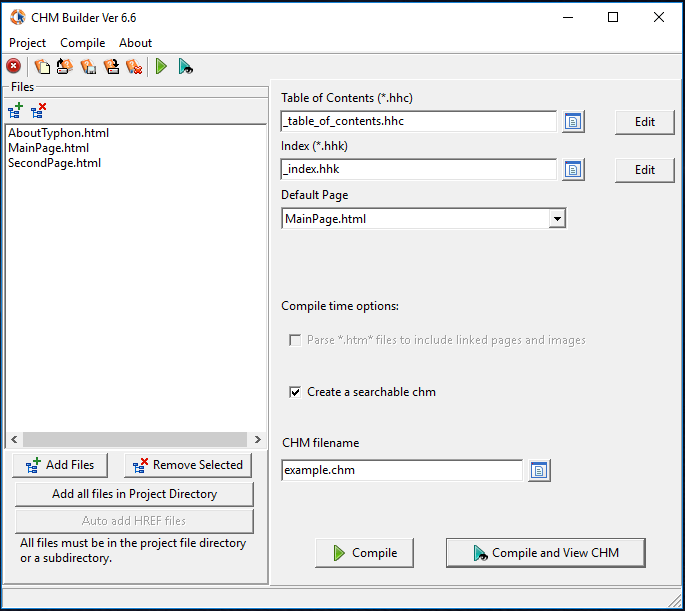
Task: Click into the Table of Contents text field
Action: (419, 121)
